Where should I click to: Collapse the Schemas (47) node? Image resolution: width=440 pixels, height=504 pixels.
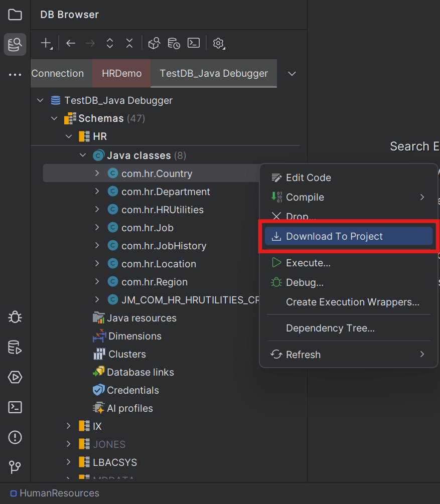point(54,118)
